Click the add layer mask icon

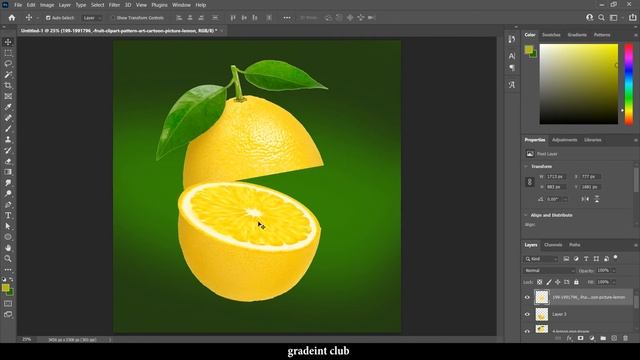pyautogui.click(x=580, y=338)
